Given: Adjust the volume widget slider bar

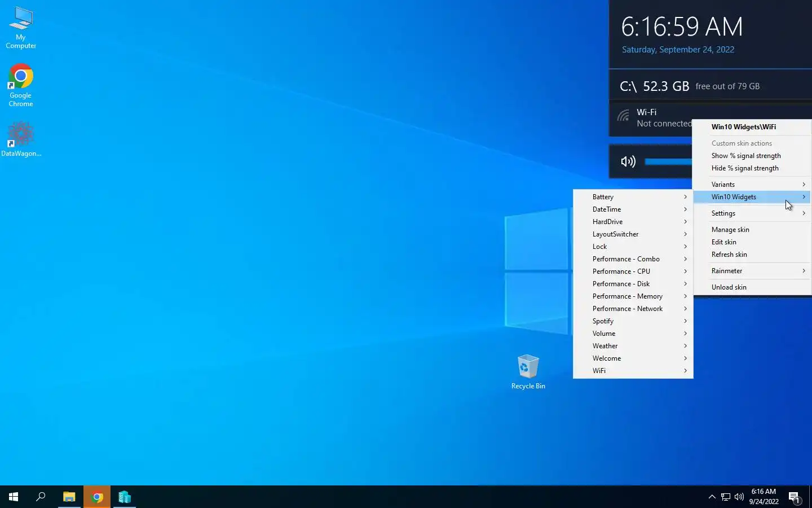Looking at the screenshot, I should tap(668, 161).
